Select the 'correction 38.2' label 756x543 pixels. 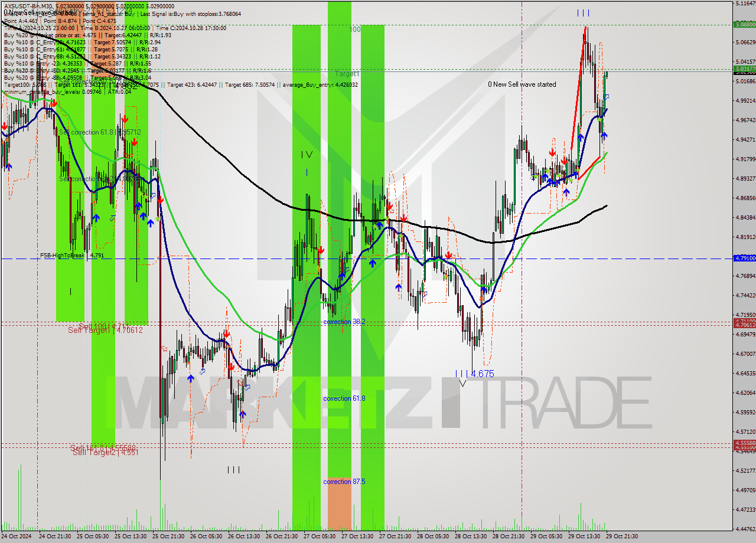(344, 322)
